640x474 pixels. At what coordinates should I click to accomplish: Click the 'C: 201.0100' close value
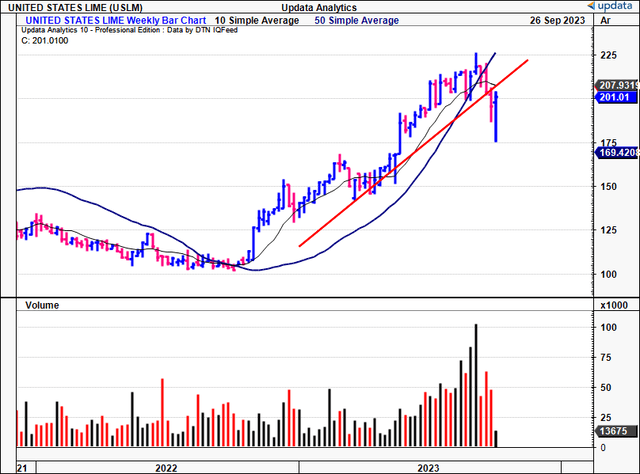point(44,40)
